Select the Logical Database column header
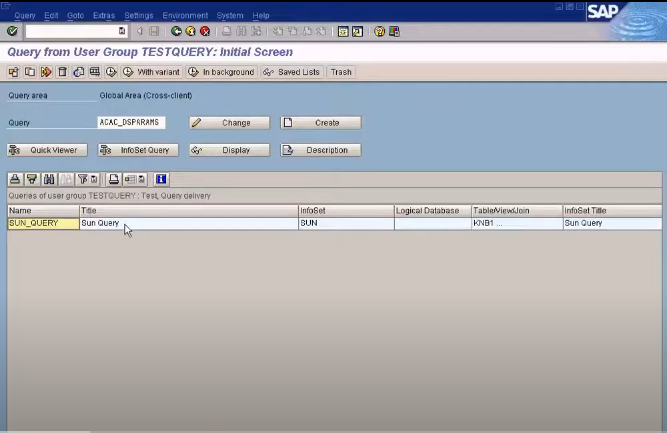 433,211
